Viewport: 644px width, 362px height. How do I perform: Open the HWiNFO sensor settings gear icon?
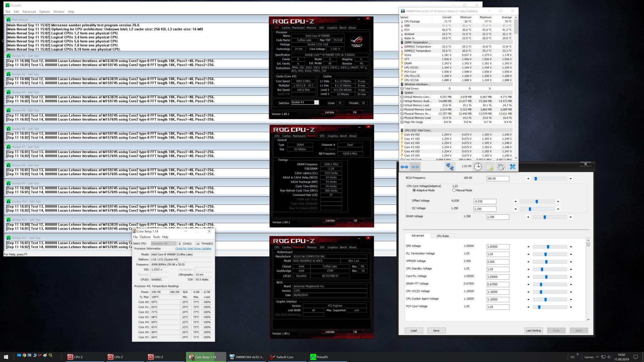pyautogui.click(x=501, y=167)
